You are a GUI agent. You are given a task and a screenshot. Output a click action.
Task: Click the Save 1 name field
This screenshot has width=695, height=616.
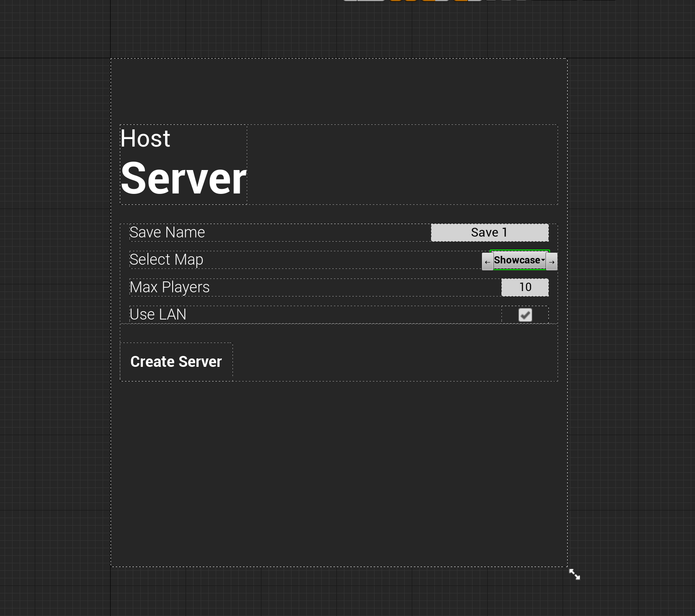point(490,232)
